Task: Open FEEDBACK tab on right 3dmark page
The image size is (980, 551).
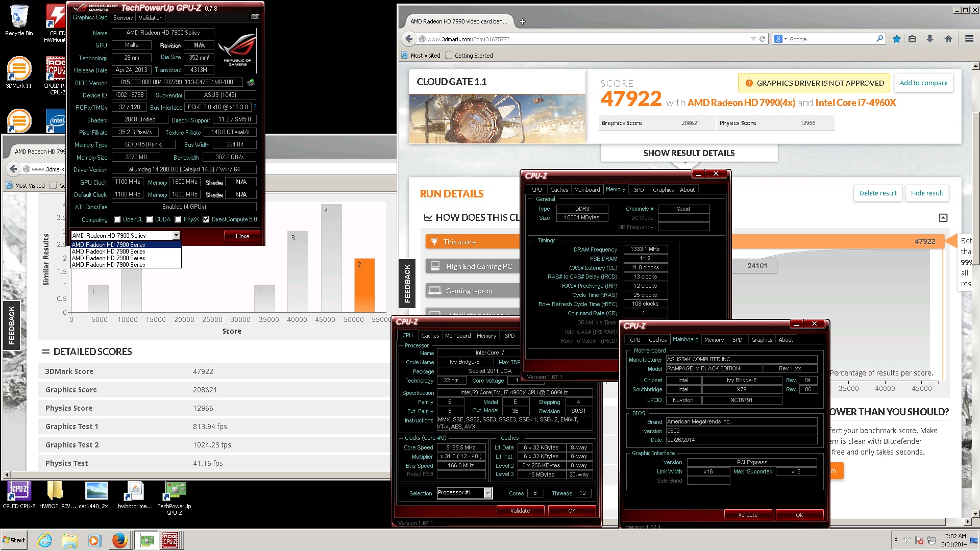Action: point(407,284)
